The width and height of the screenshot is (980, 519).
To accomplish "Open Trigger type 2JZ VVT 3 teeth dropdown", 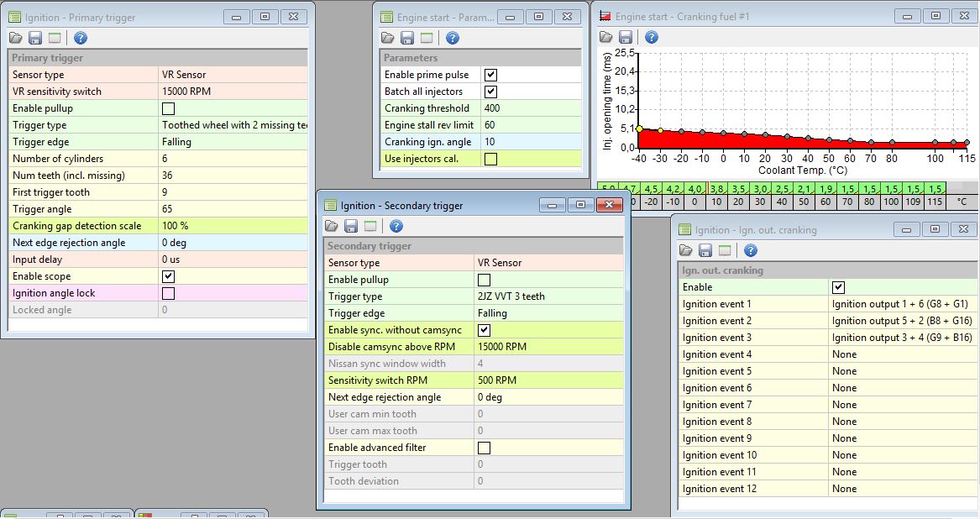I will (548, 296).
